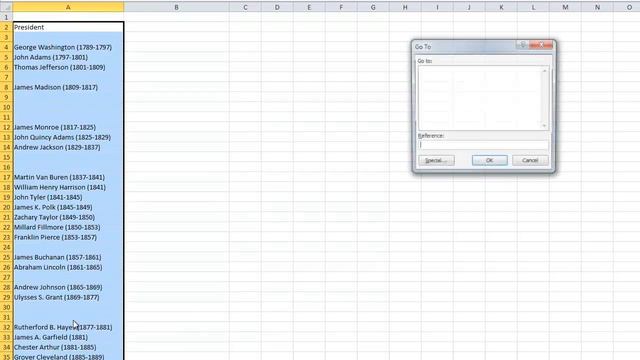Click the cell containing President

pyautogui.click(x=68, y=27)
